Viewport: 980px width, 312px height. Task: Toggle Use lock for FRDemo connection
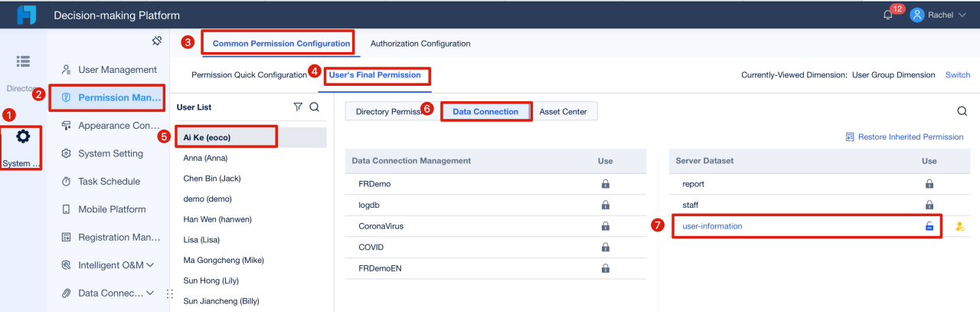(x=605, y=184)
